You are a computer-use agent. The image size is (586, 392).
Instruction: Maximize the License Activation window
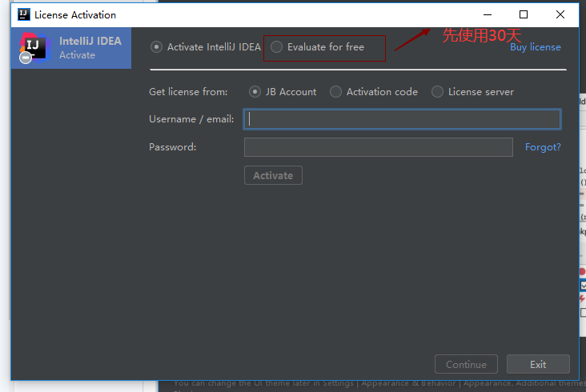click(524, 14)
